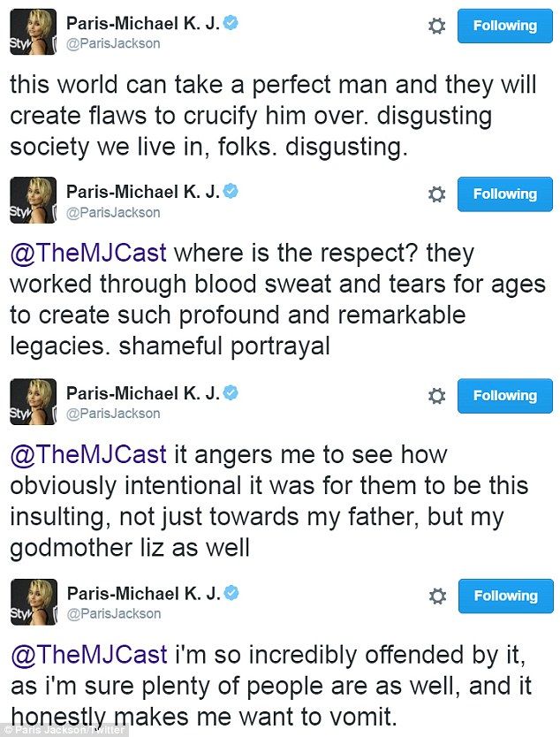Open gear menu on the 'where is the respect' tweet
This screenshot has height=737, width=560.
[436, 194]
